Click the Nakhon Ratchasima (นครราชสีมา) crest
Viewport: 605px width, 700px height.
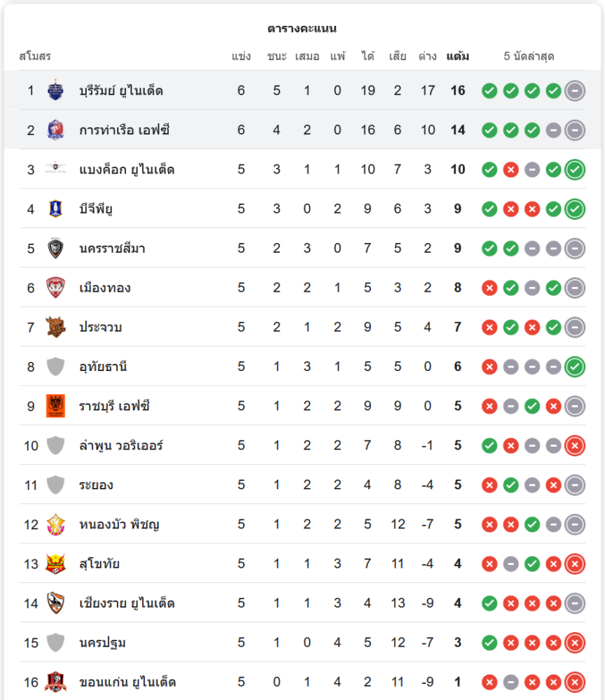55,248
